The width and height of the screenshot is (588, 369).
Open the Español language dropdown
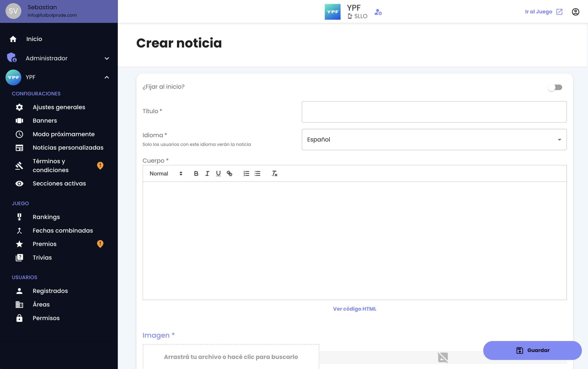click(434, 140)
